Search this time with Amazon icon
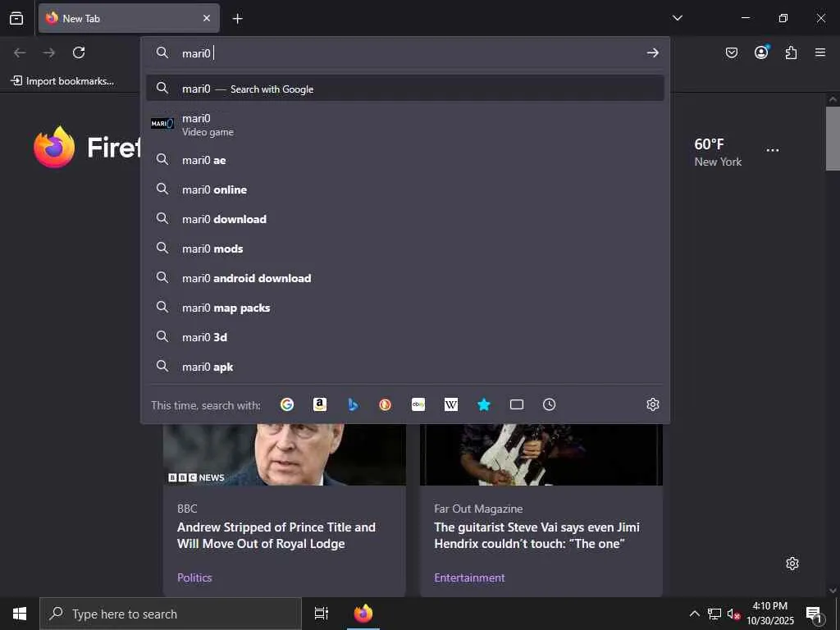The width and height of the screenshot is (840, 630). click(x=320, y=404)
